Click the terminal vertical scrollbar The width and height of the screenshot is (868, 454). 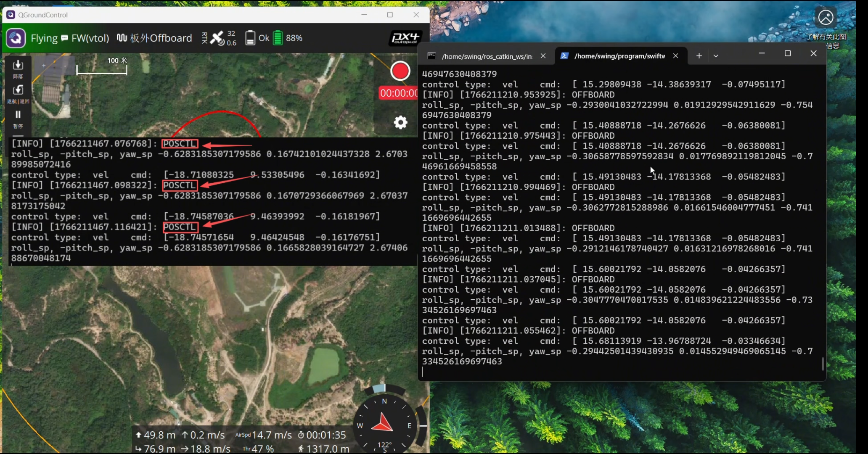tap(823, 364)
